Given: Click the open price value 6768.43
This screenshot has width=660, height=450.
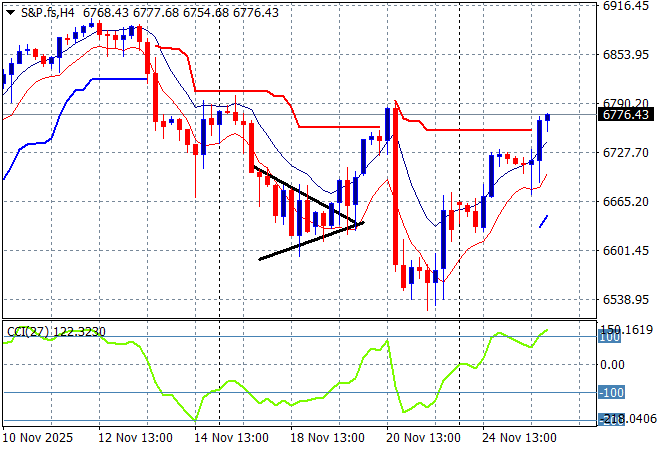Looking at the screenshot, I should (x=106, y=13).
